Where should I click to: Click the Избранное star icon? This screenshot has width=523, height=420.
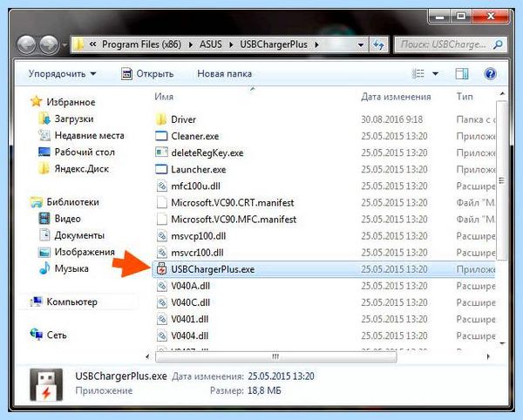[x=36, y=101]
